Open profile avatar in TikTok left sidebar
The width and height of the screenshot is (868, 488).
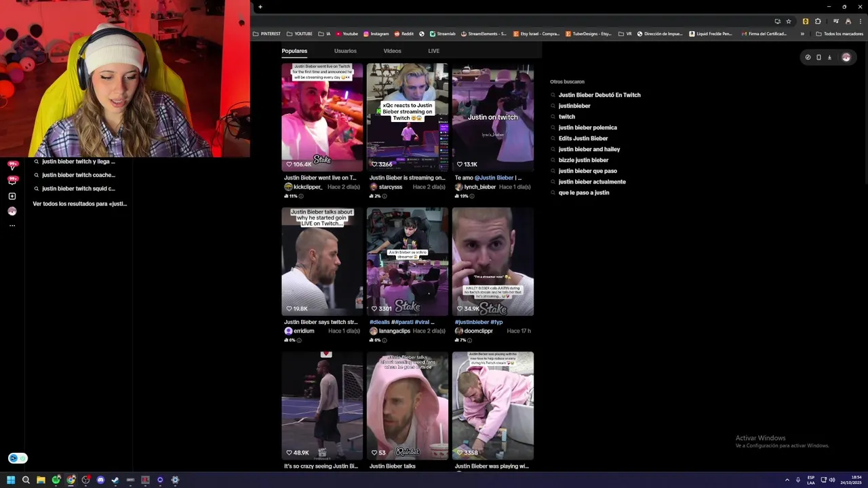(x=12, y=211)
